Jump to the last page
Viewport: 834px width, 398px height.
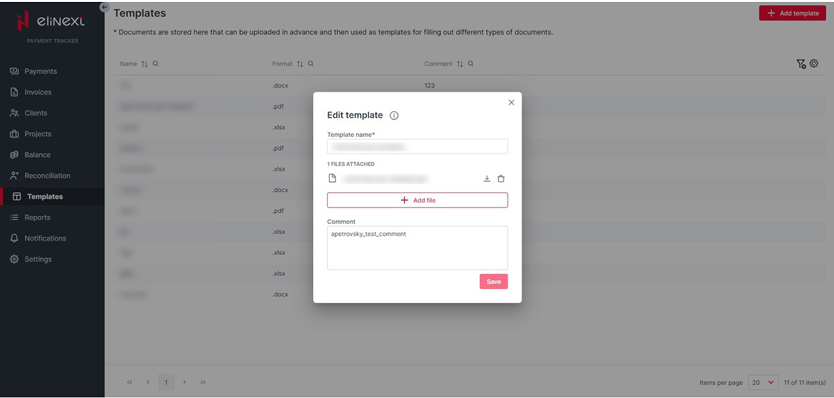click(203, 382)
